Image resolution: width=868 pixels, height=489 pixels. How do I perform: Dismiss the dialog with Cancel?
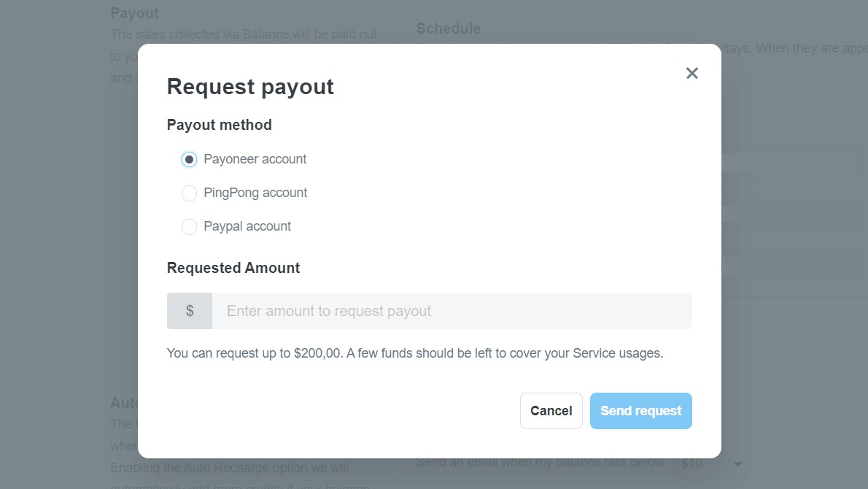(x=551, y=410)
